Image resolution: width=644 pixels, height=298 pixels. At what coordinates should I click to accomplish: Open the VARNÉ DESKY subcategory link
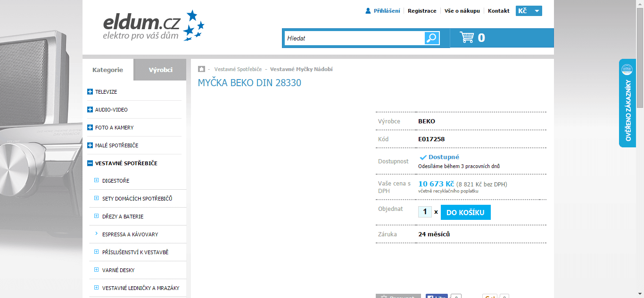pyautogui.click(x=118, y=270)
